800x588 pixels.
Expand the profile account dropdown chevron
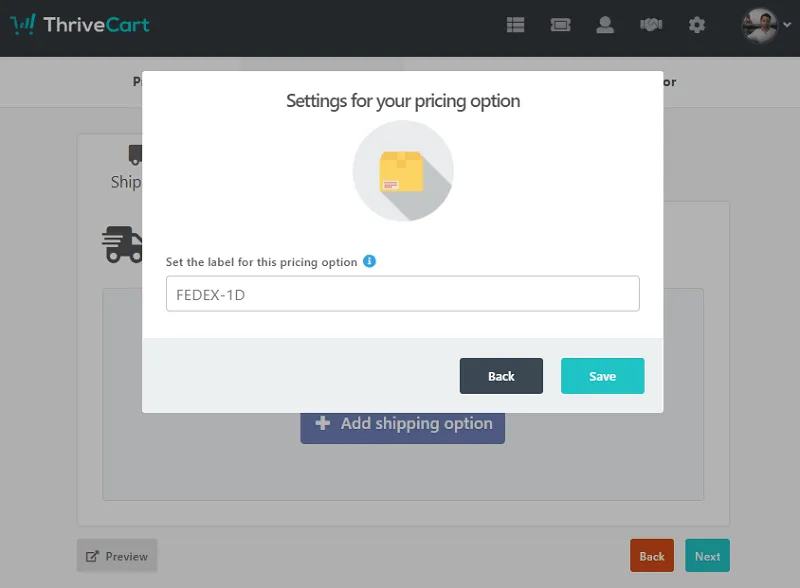[788, 27]
